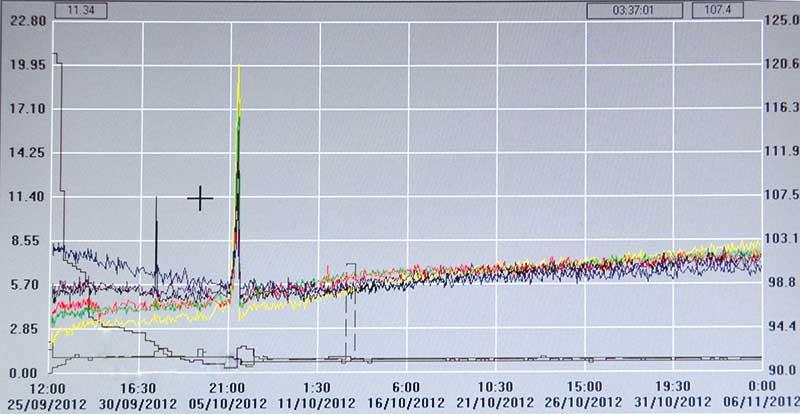Click the 19.95 left axis label
Screen dimensions: 800x414
click(x=23, y=65)
